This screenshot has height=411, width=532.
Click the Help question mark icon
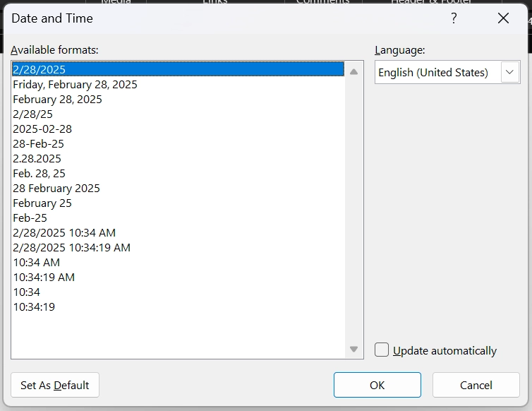point(454,18)
